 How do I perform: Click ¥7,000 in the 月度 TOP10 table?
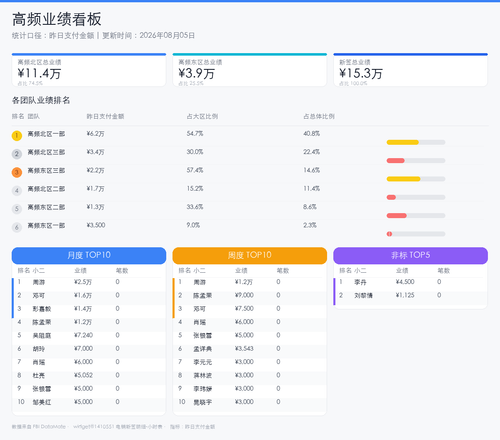(x=84, y=349)
